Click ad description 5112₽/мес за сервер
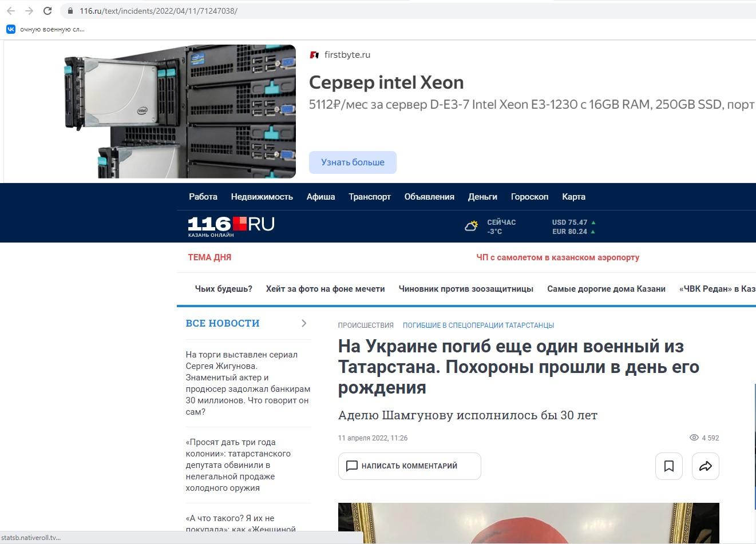 point(532,105)
